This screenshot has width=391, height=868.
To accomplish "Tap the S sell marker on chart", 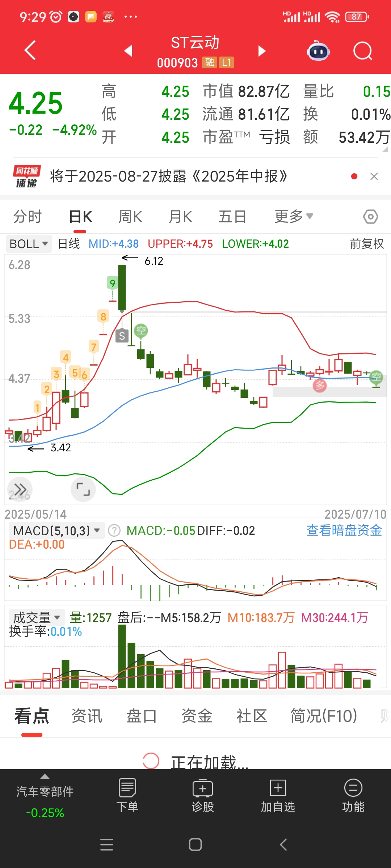I will pos(122,336).
